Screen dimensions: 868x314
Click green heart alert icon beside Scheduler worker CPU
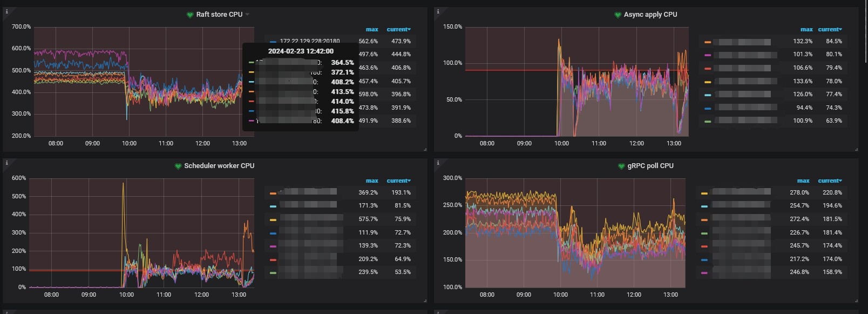coord(178,166)
